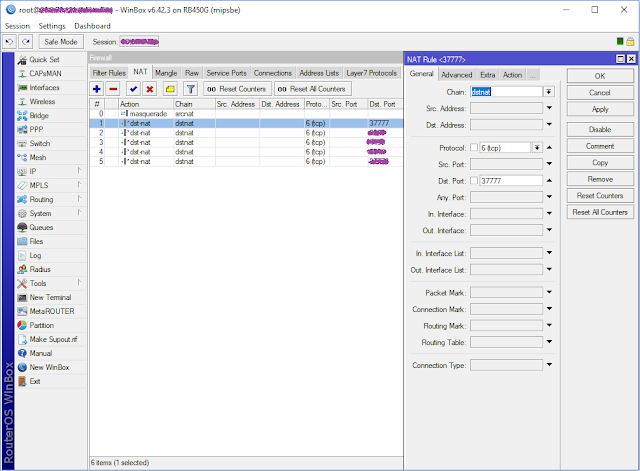The image size is (640, 471).
Task: Open the Dashboard menu
Action: point(92,26)
